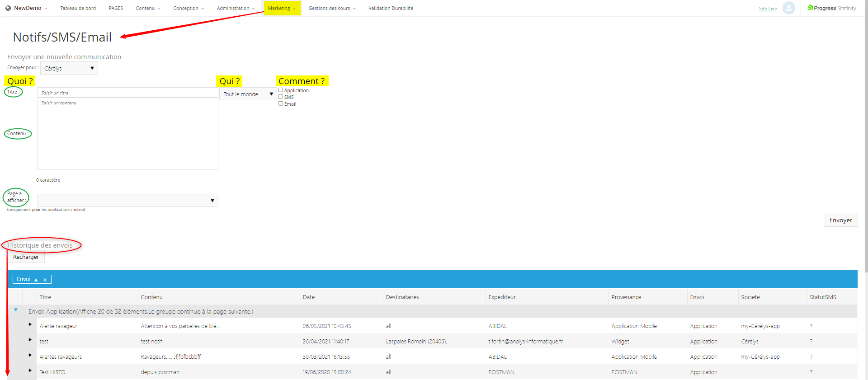This screenshot has width=868, height=380.
Task: Click the vertical page scrollbar
Action: 866,136
